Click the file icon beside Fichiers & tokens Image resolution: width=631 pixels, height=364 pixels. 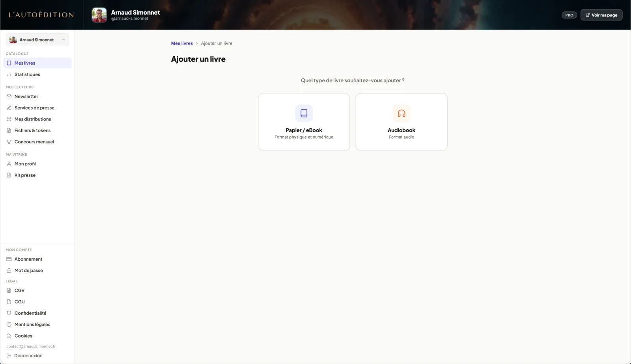click(9, 131)
